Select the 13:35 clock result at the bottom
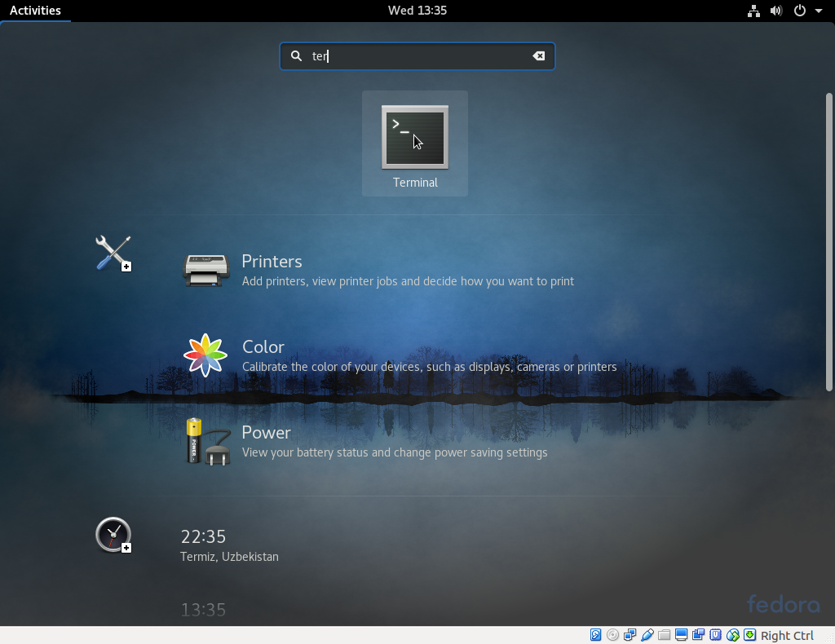This screenshot has width=835, height=644. pos(203,610)
